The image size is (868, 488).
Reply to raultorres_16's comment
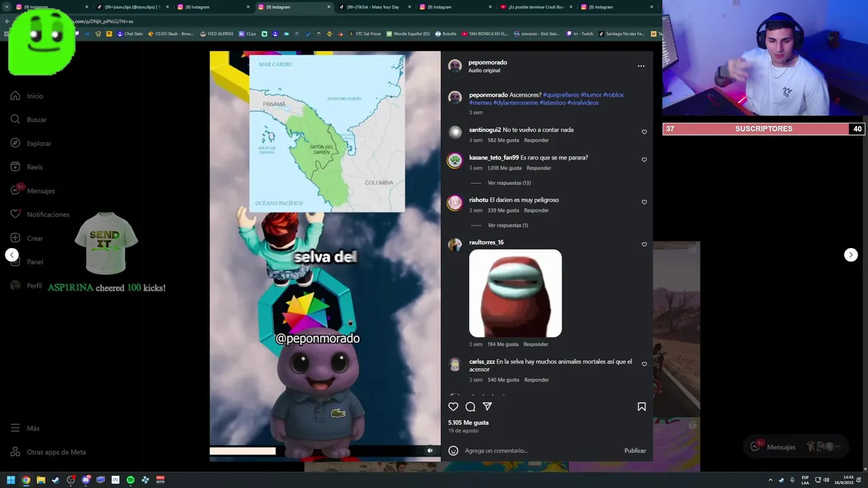536,344
